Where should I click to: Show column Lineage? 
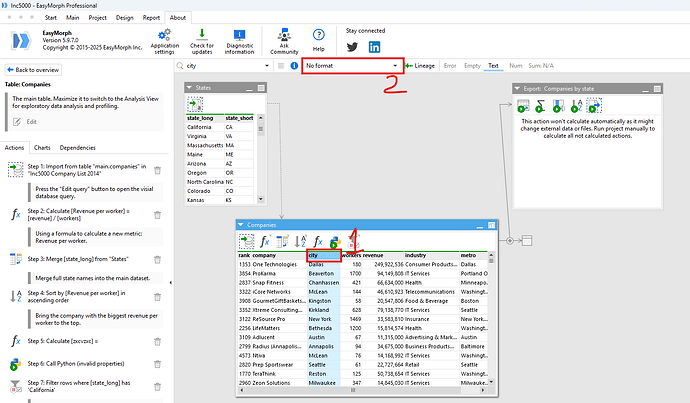[x=420, y=66]
